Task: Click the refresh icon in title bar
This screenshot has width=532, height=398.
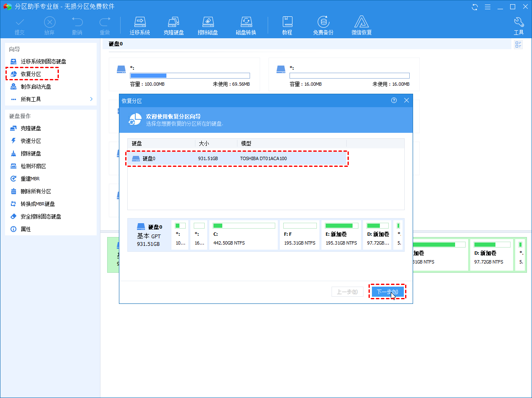Action: tap(475, 7)
